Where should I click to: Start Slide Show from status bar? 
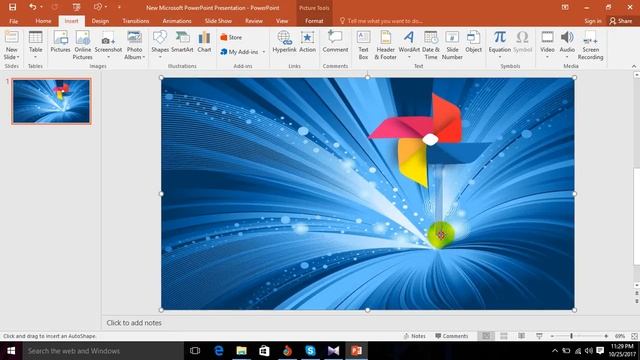[539, 336]
